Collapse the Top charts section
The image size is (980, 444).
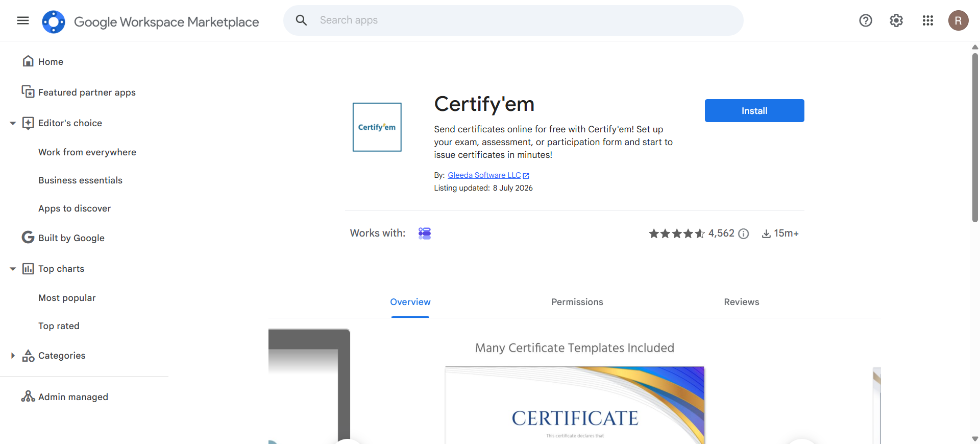(x=13, y=269)
